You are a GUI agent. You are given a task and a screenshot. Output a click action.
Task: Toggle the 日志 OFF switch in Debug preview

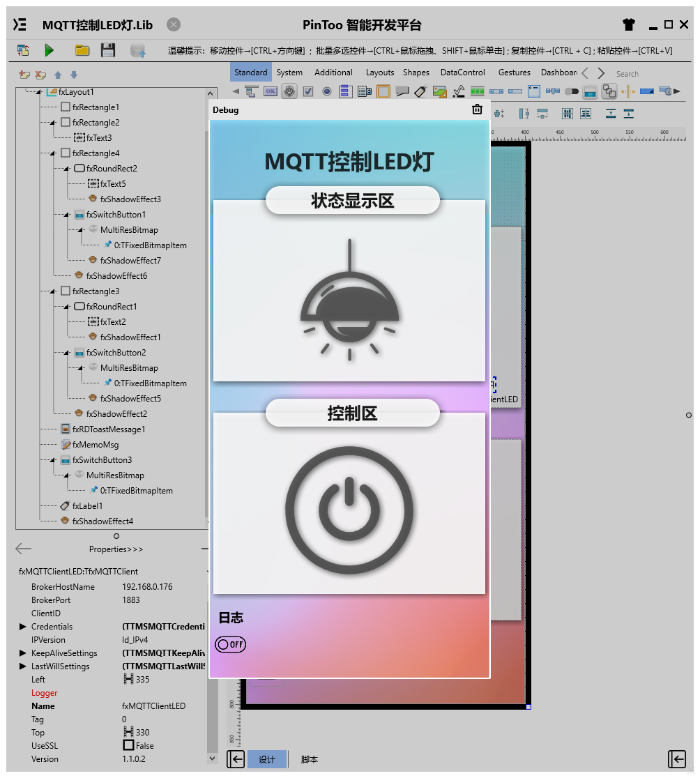click(230, 644)
